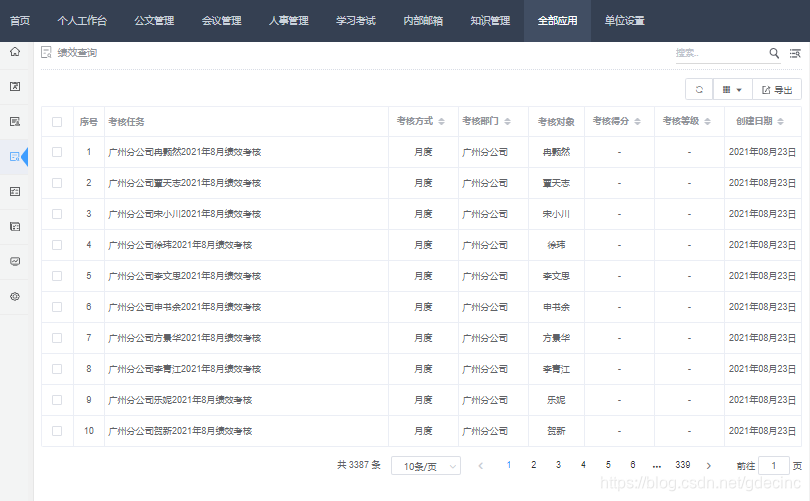Click the magnifier search icon
810x501 pixels.
pos(774,53)
